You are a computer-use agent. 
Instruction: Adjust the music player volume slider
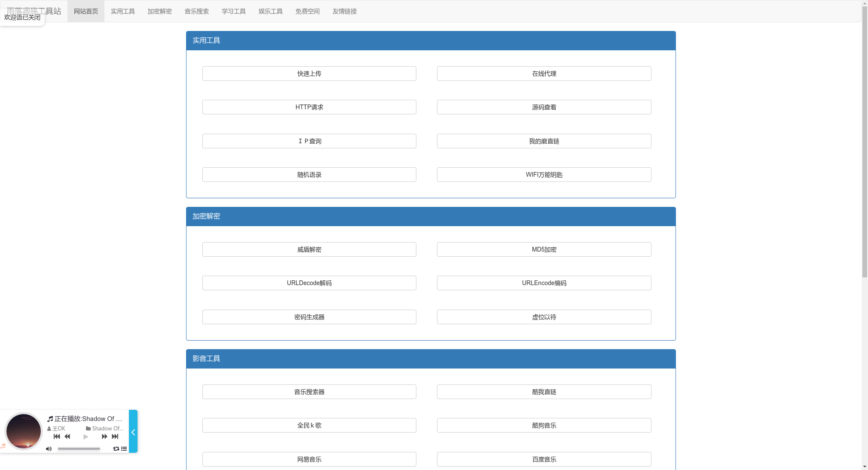79,449
